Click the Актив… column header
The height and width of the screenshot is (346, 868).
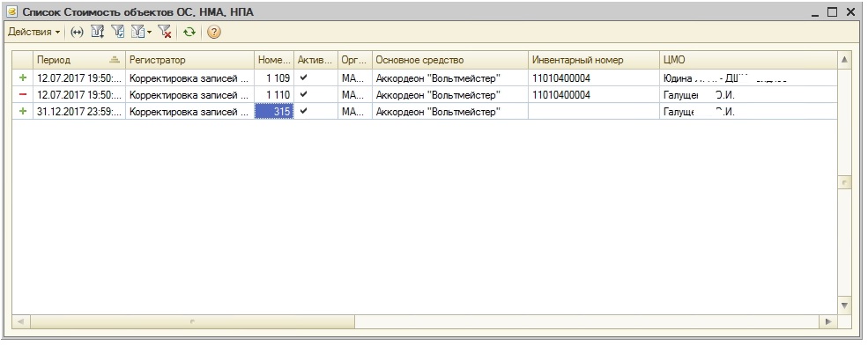315,60
